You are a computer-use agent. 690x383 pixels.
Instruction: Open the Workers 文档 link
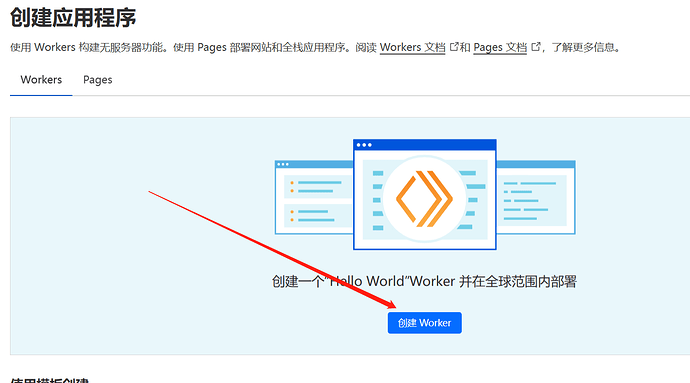click(412, 47)
